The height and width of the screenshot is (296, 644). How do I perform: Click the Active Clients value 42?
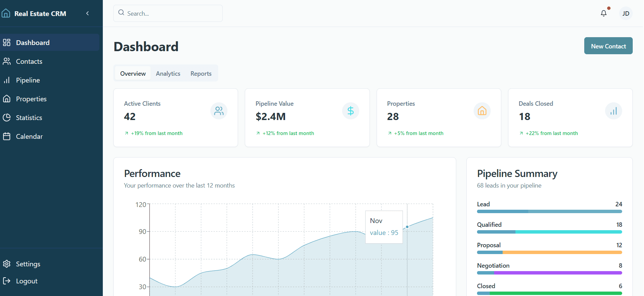coord(130,117)
